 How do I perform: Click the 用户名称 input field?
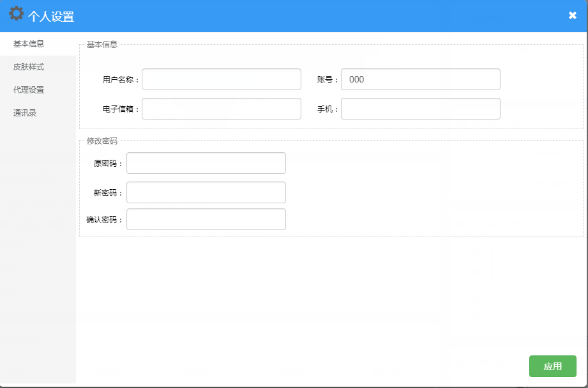click(x=221, y=79)
